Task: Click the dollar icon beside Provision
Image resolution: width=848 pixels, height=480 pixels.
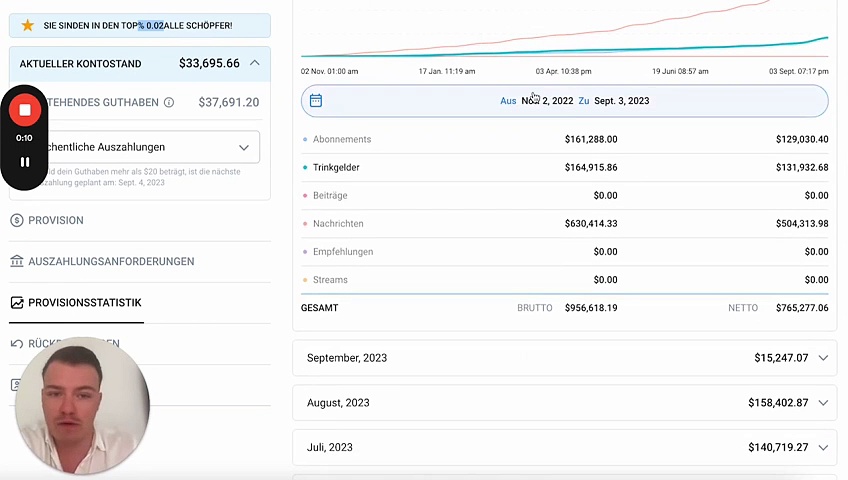Action: coord(17,220)
